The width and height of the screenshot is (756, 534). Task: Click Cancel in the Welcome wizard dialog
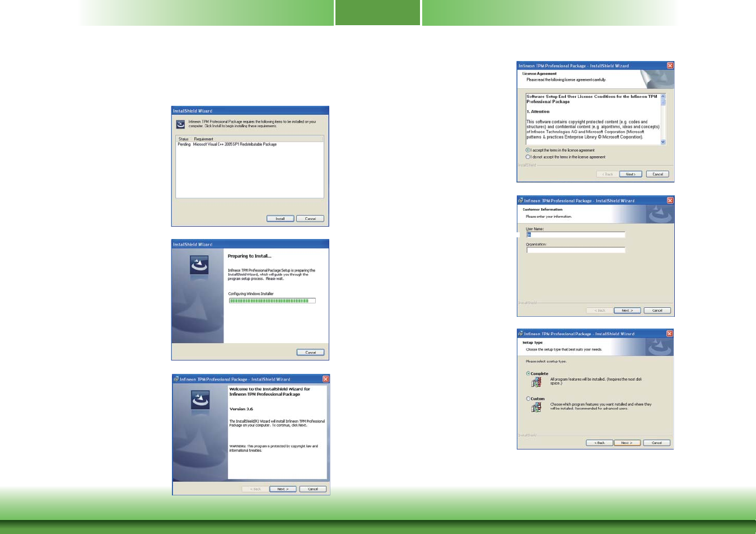tap(313, 489)
